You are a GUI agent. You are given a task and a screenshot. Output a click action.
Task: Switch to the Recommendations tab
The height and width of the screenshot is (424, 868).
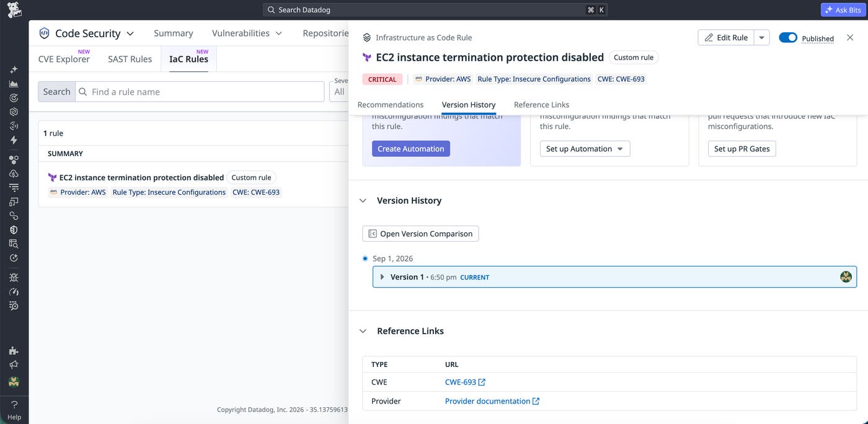[391, 105]
